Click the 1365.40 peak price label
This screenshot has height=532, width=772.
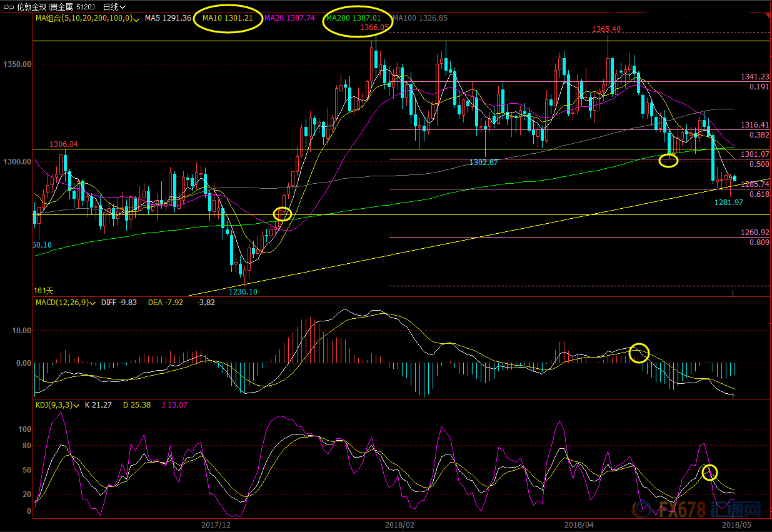(606, 29)
